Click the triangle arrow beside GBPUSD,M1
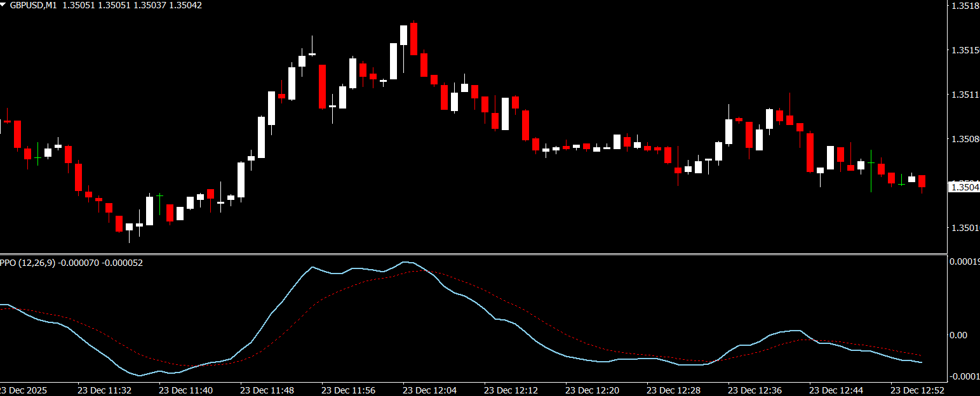The width and height of the screenshot is (980, 396). pos(4,4)
